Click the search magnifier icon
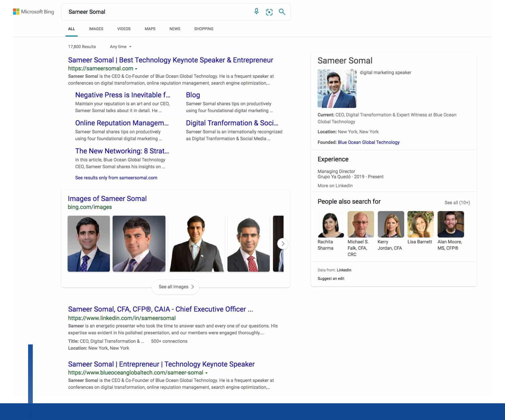The width and height of the screenshot is (505, 420). click(282, 12)
